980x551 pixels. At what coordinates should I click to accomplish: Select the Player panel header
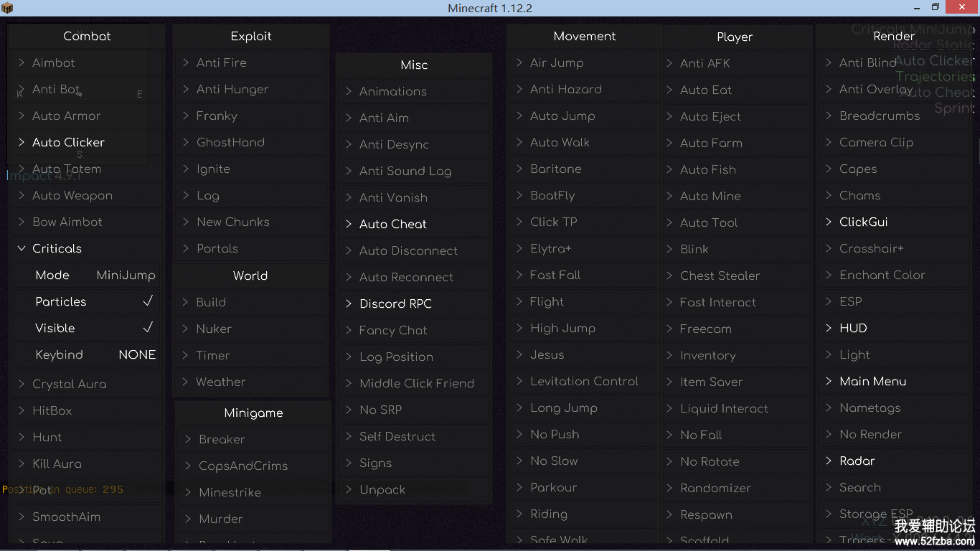tap(735, 37)
